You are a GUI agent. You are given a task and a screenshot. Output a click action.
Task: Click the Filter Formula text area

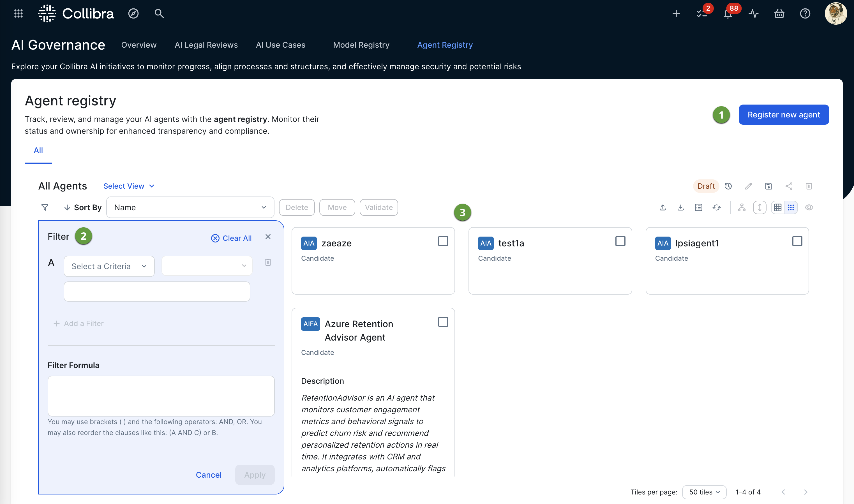tap(161, 396)
